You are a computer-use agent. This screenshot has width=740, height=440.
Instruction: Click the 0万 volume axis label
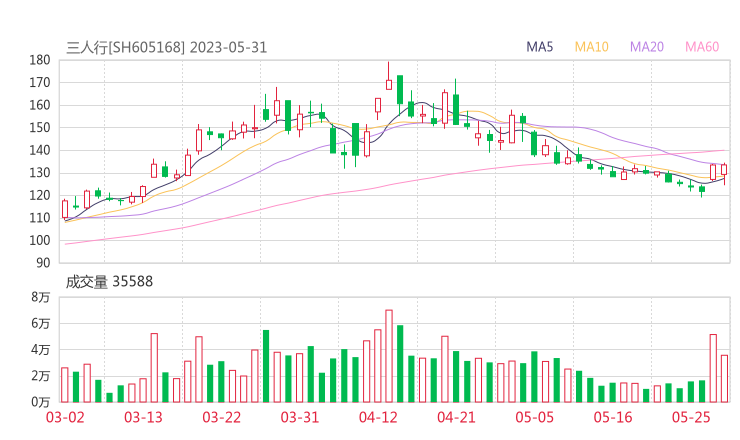coord(41,402)
